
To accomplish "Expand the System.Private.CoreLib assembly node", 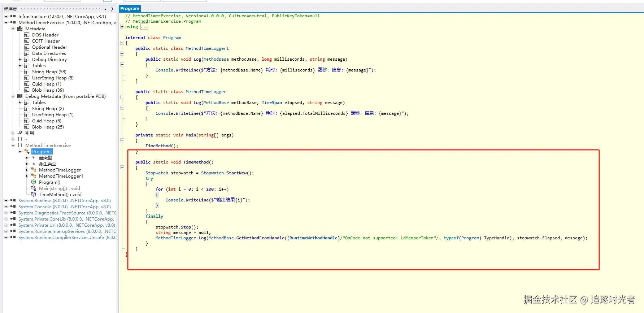I will [x=6, y=219].
